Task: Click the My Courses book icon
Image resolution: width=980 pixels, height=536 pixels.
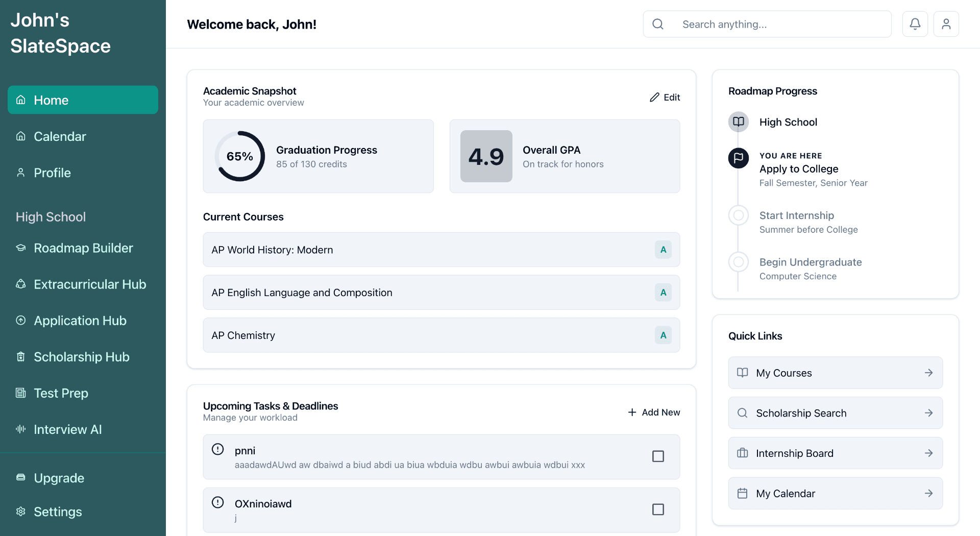Action: pyautogui.click(x=743, y=373)
